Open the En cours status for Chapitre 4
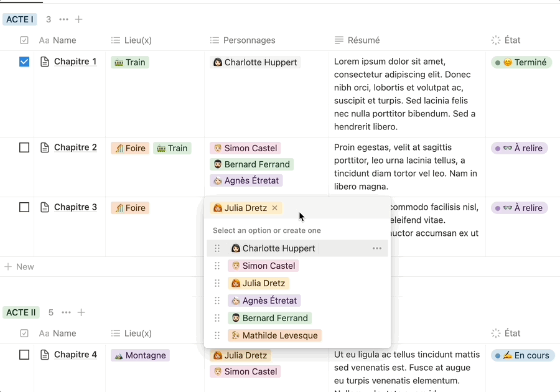This screenshot has height=392, width=560. pos(523,355)
